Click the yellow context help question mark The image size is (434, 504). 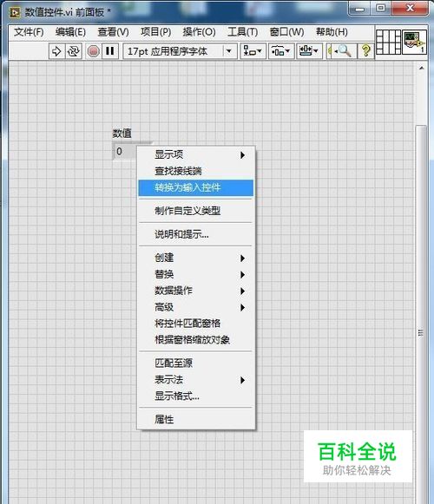pyautogui.click(x=365, y=51)
